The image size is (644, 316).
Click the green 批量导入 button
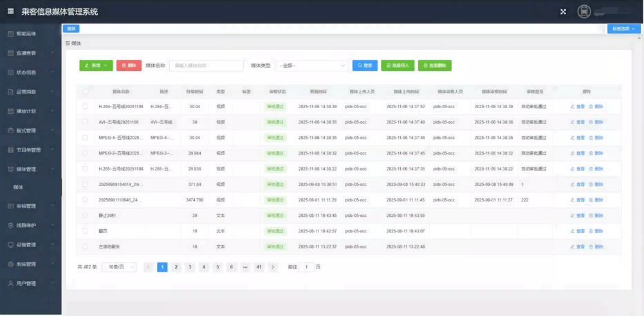(398, 66)
